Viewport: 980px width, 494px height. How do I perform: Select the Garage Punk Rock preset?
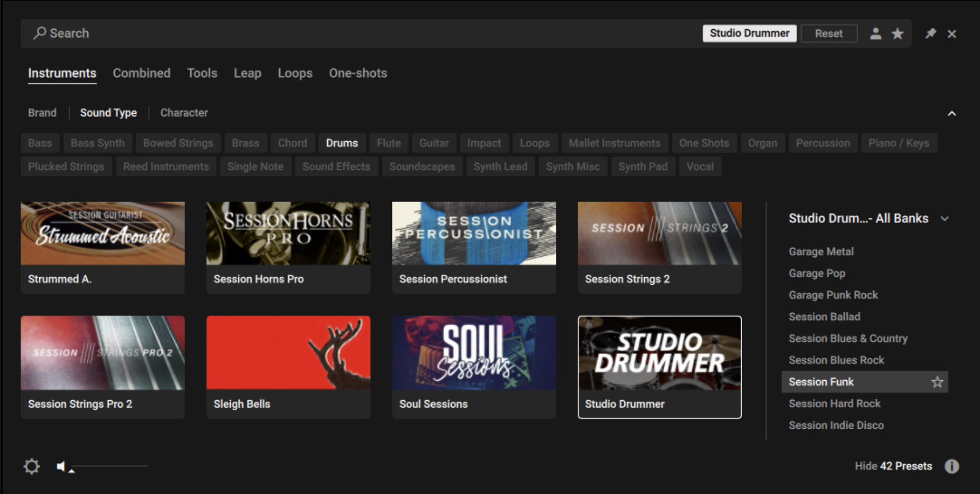[x=833, y=295]
